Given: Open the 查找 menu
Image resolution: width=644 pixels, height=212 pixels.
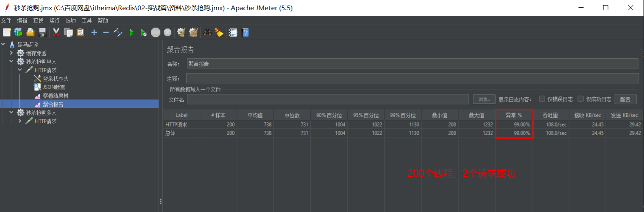Looking at the screenshot, I should point(39,20).
